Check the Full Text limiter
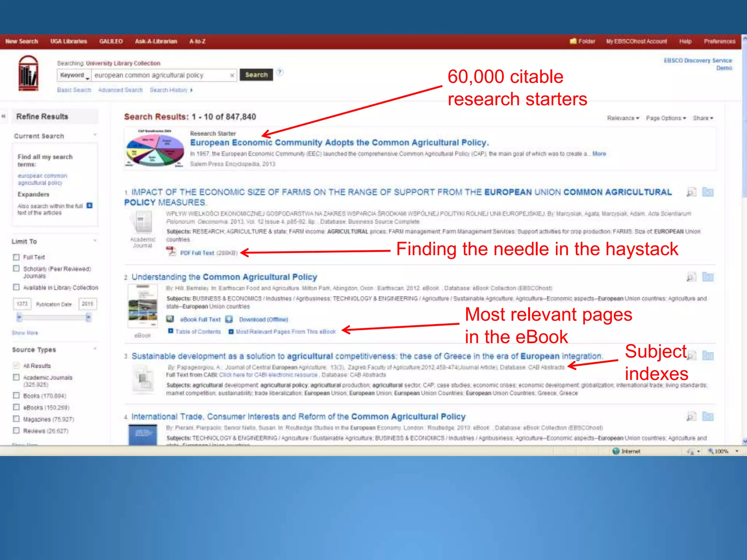The width and height of the screenshot is (747, 560). point(16,257)
